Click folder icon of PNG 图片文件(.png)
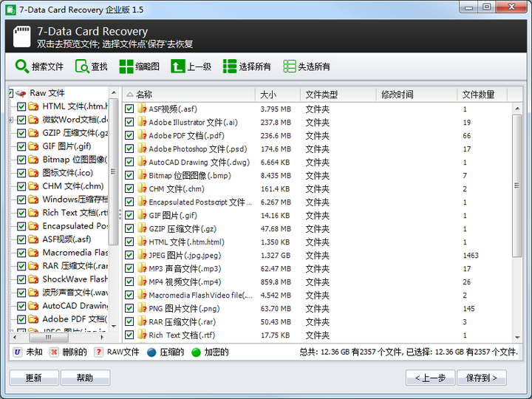The image size is (532, 399). [142, 308]
